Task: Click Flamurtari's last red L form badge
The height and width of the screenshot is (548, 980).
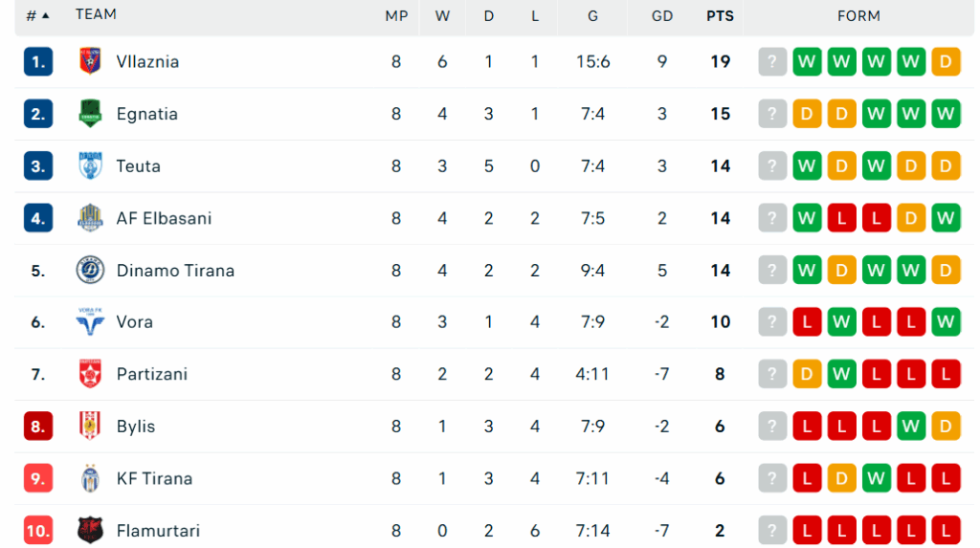Action: click(x=946, y=530)
